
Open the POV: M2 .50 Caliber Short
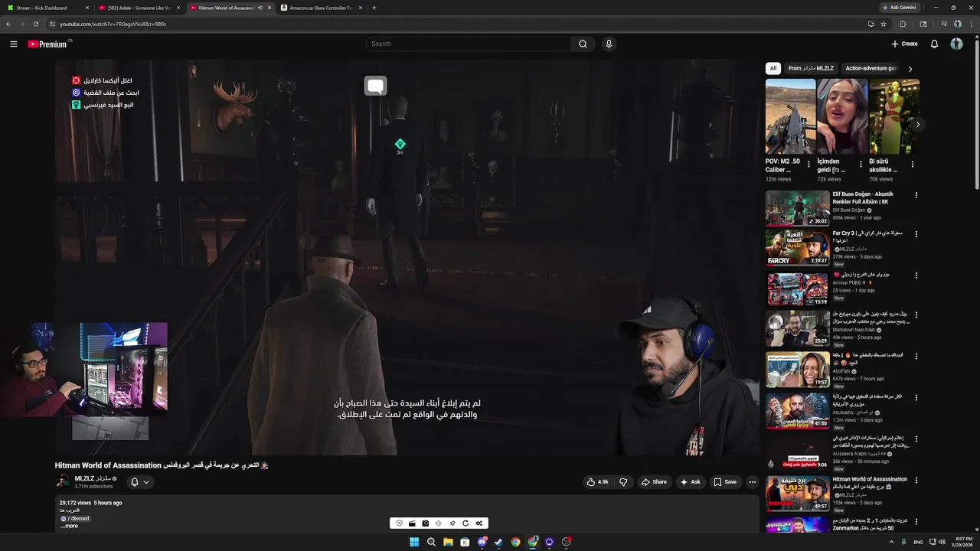pyautogui.click(x=790, y=115)
